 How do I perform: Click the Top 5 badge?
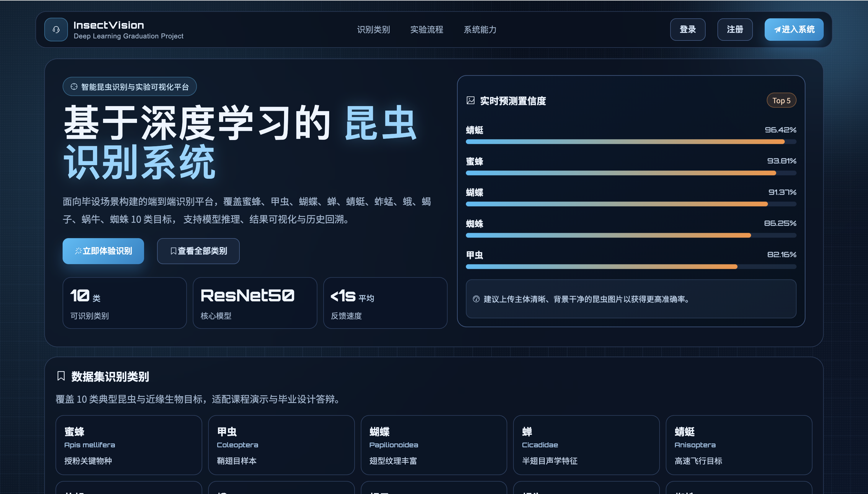click(x=781, y=100)
